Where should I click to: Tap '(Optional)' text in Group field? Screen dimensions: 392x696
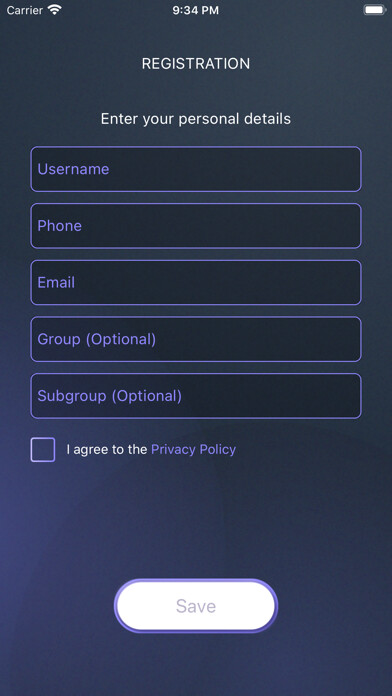point(121,340)
